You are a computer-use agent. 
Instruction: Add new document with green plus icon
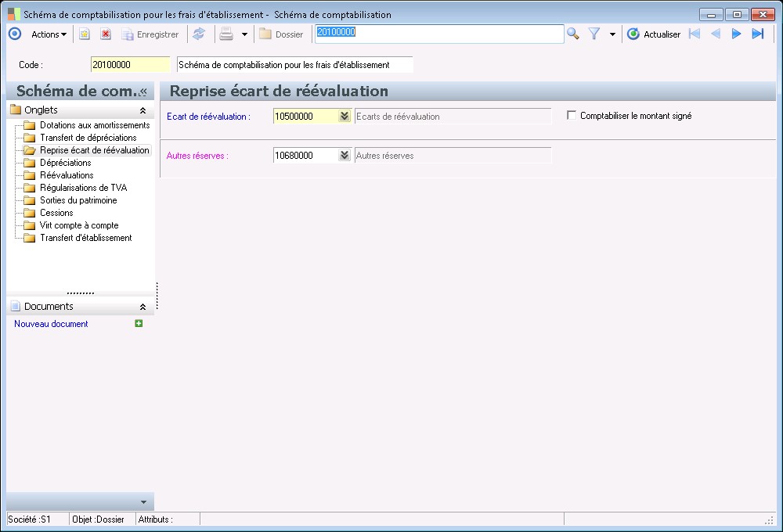[x=139, y=324]
